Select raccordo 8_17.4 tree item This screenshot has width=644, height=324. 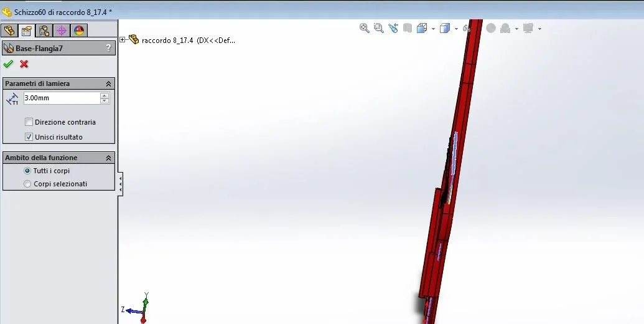tap(188, 40)
